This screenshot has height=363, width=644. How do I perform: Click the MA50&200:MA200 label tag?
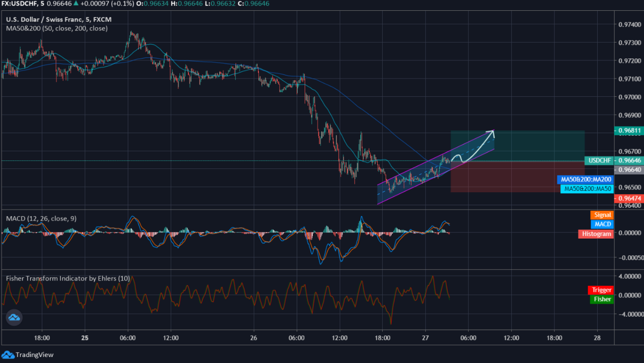[x=586, y=180]
